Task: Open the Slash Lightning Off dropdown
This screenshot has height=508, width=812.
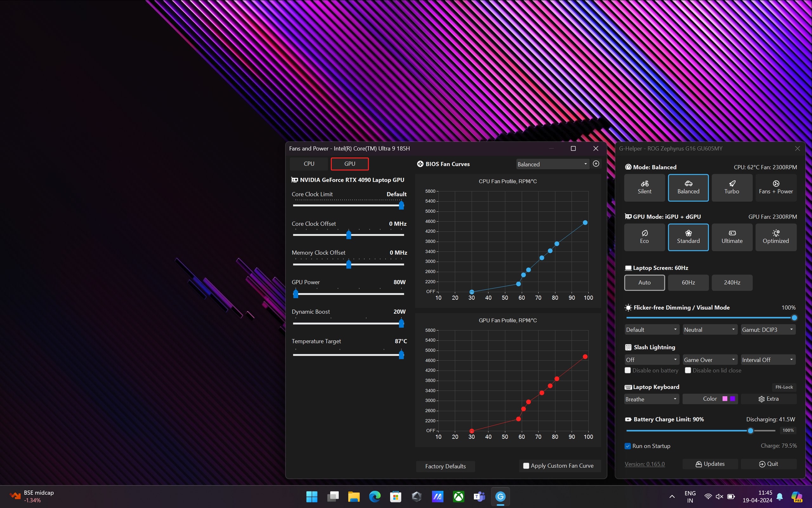Action: pos(652,360)
